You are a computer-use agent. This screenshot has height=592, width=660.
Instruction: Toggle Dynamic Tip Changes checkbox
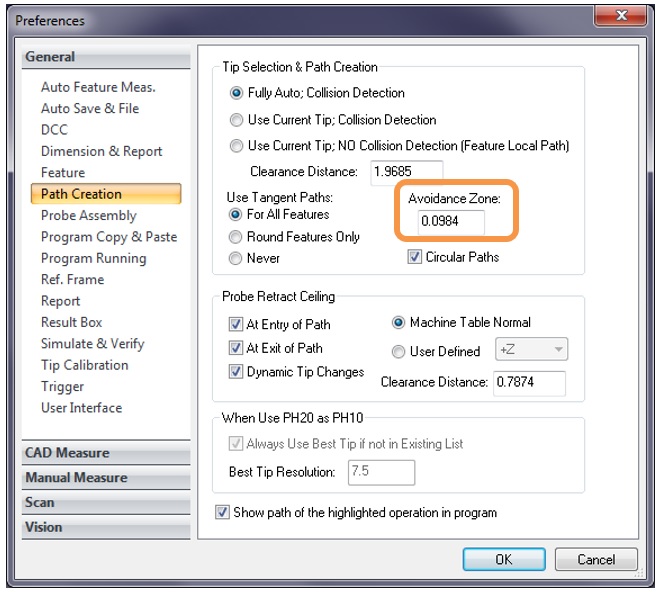[235, 372]
